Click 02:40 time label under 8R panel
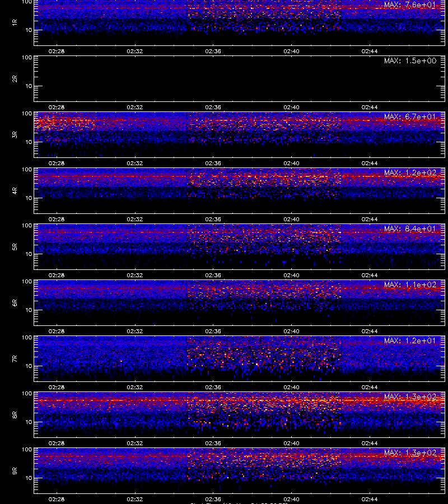448x504 pixels. pyautogui.click(x=292, y=444)
